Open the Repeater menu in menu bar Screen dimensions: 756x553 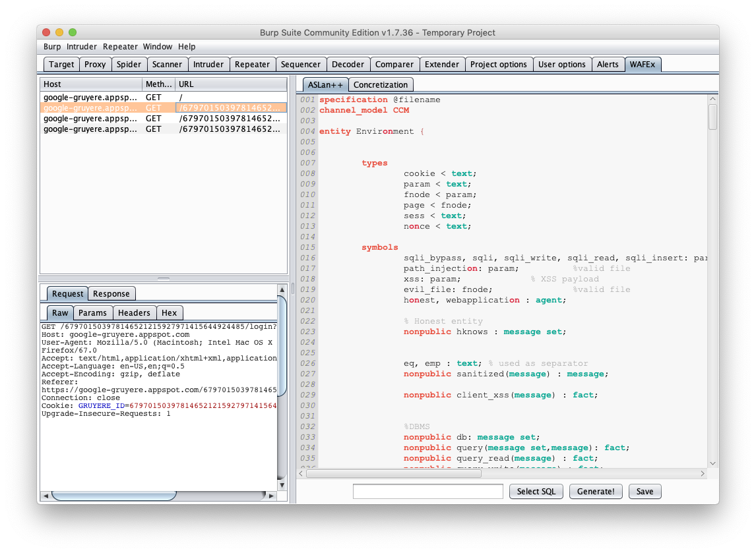pos(120,47)
